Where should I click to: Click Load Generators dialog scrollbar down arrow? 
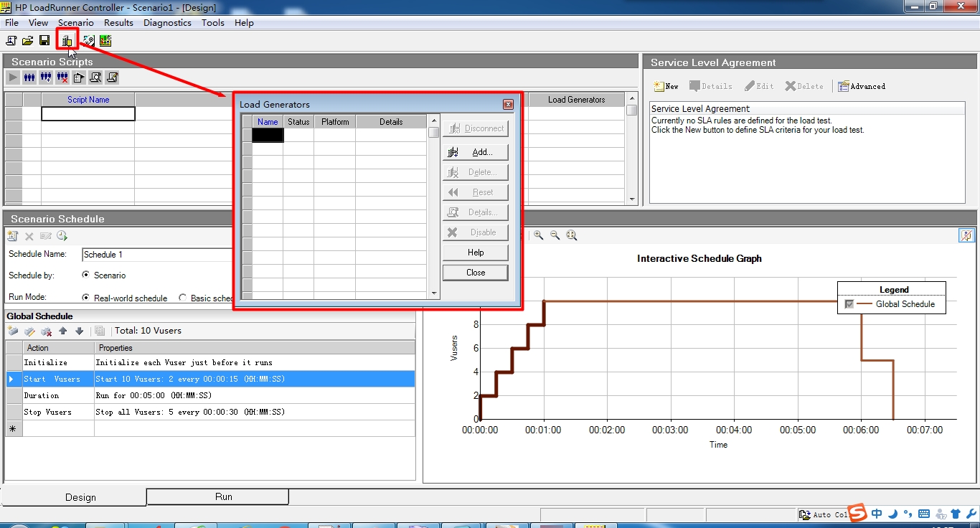click(x=434, y=294)
